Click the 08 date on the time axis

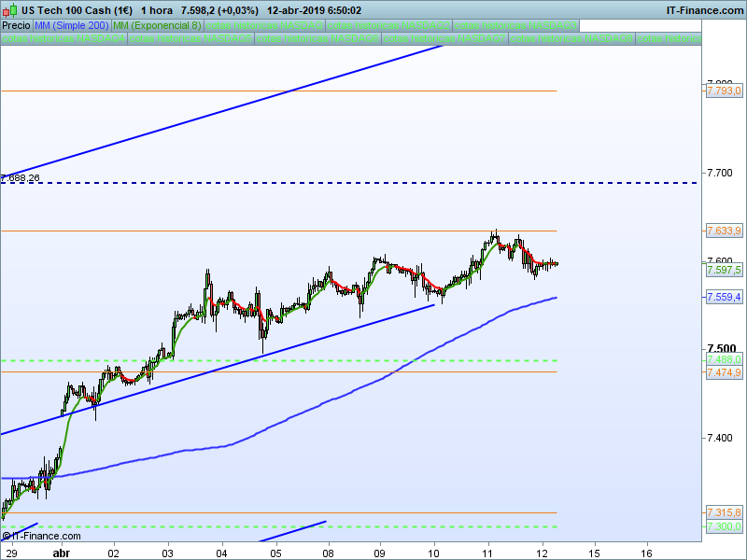[x=328, y=553]
